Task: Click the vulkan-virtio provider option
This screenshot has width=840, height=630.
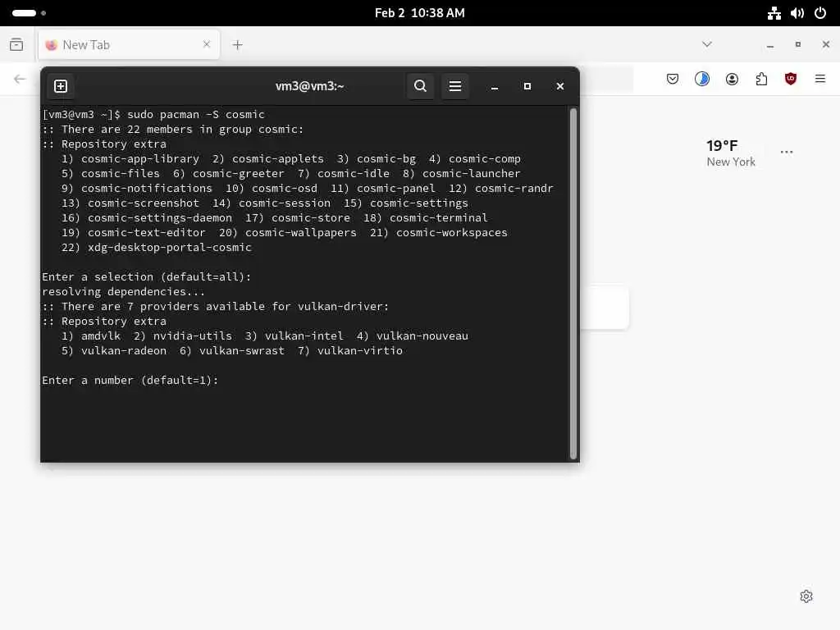Action: click(359, 351)
